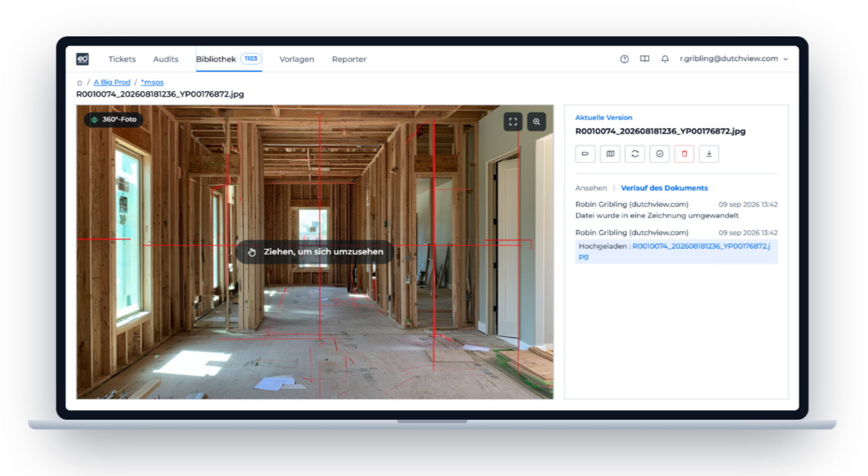
Task: Open the '*maps' breadcrumb link
Action: tap(152, 83)
